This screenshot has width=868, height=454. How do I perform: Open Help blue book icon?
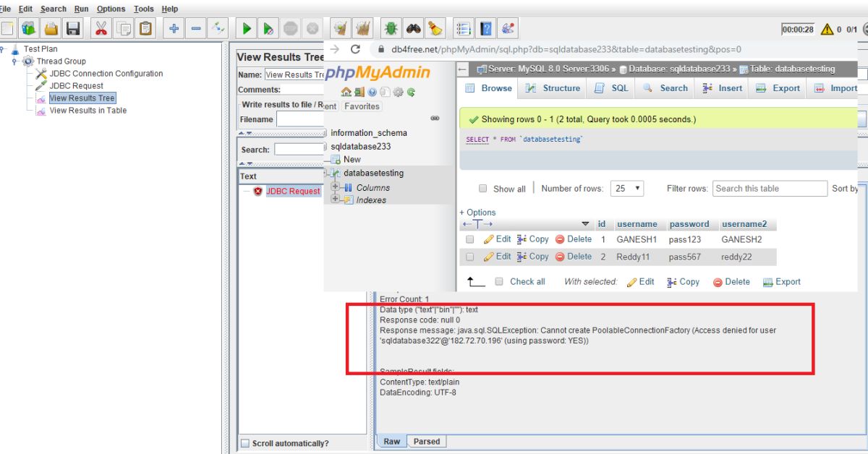point(485,28)
